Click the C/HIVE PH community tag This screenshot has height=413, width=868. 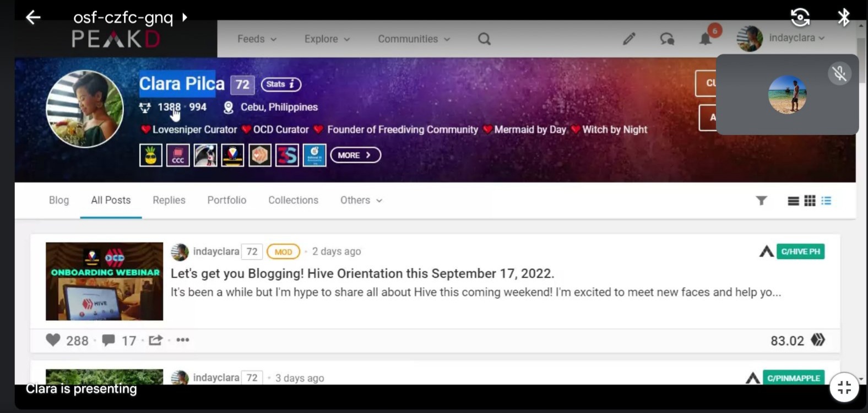pyautogui.click(x=801, y=251)
